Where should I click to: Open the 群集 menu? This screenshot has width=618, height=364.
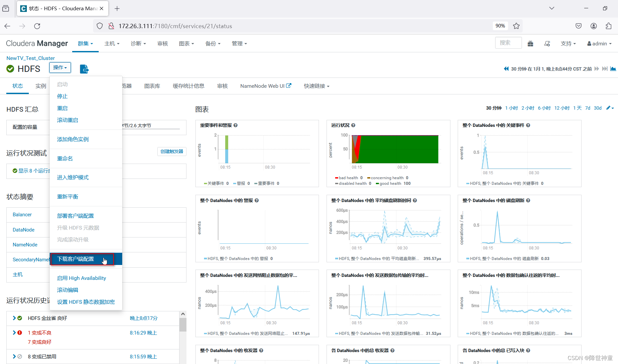click(85, 43)
